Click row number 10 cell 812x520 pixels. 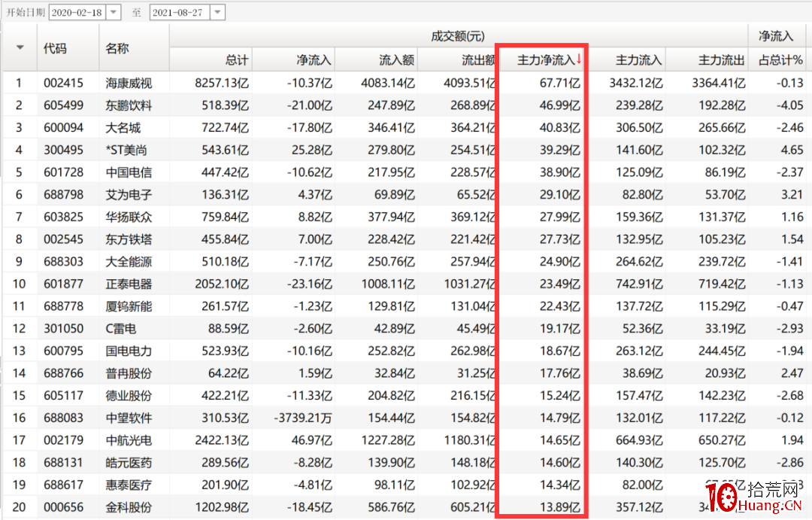click(19, 284)
